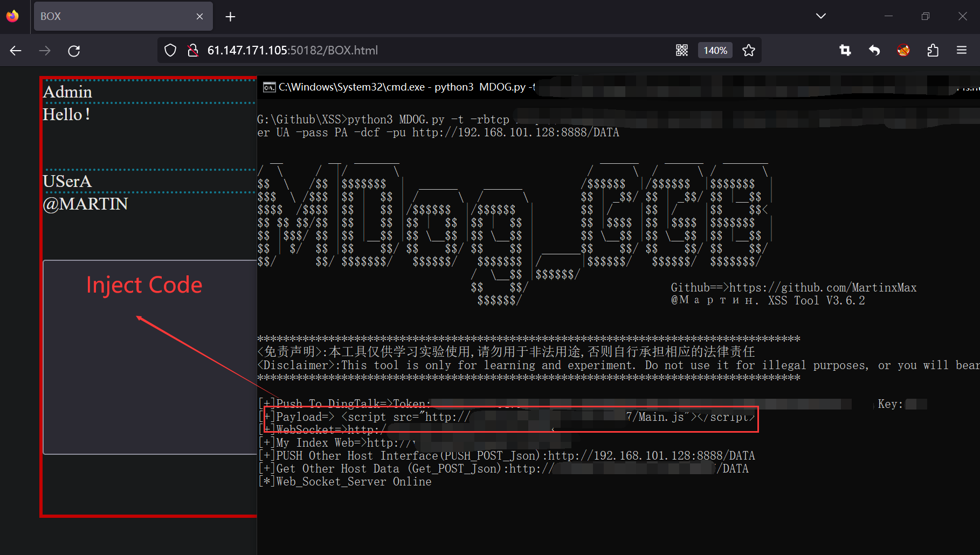
Task: Open a new tab
Action: coord(230,17)
